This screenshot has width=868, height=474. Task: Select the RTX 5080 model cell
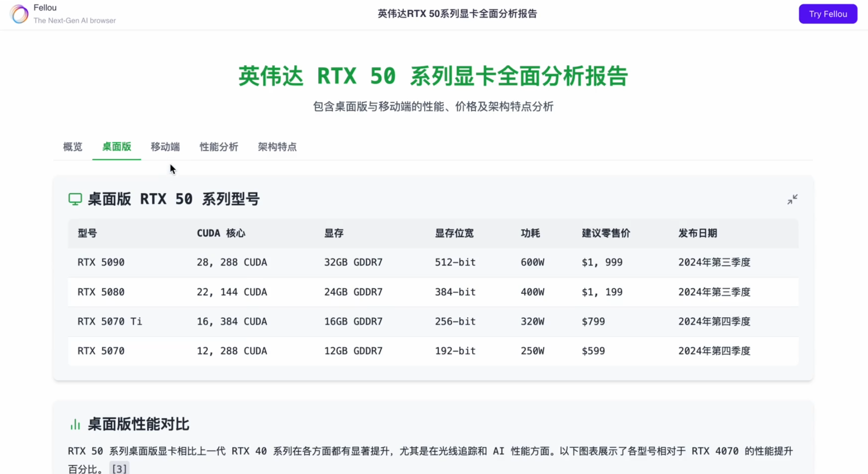(x=101, y=292)
